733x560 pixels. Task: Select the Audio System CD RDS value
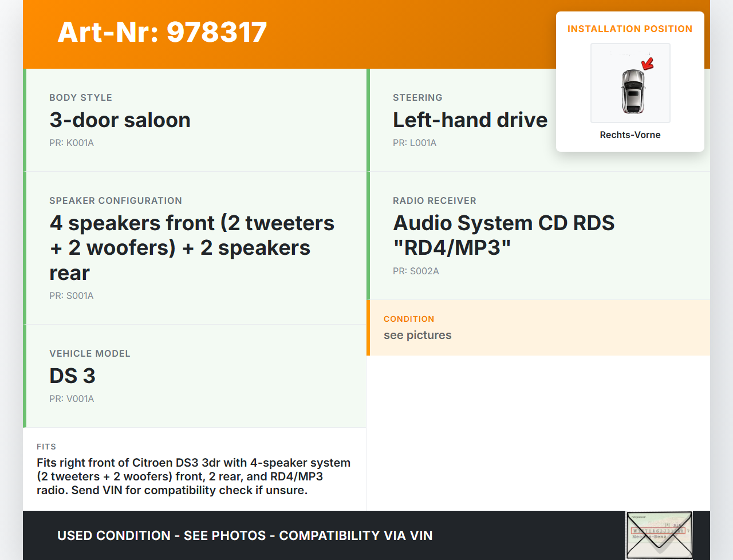pos(504,235)
